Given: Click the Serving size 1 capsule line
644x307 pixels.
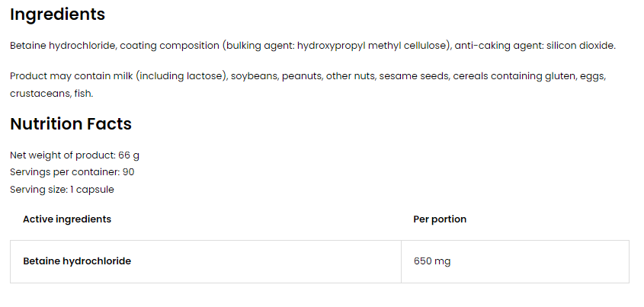Looking at the screenshot, I should point(62,190).
